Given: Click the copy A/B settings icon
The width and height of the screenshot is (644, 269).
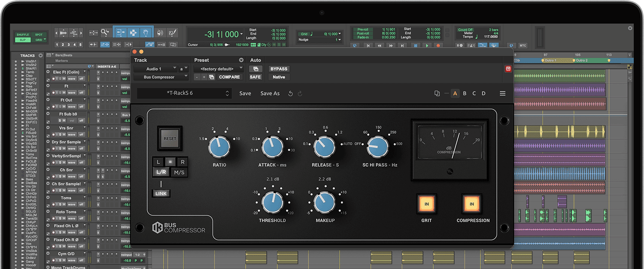Looking at the screenshot, I should pos(437,94).
